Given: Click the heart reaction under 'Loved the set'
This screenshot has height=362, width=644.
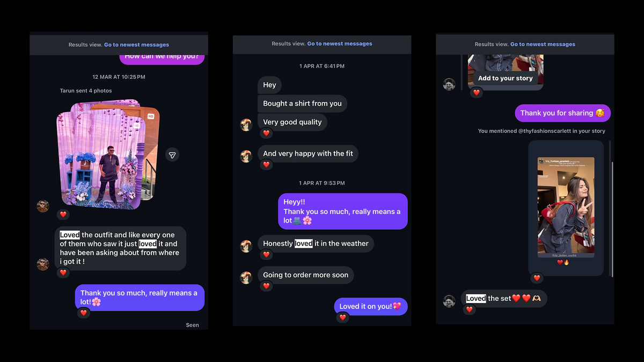Looking at the screenshot, I should [470, 309].
